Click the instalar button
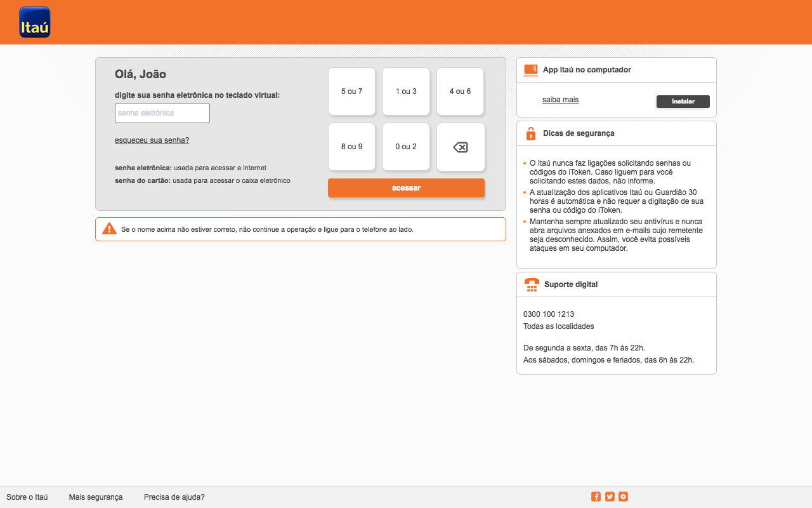Viewport: 812px width, 508px height. tap(683, 102)
